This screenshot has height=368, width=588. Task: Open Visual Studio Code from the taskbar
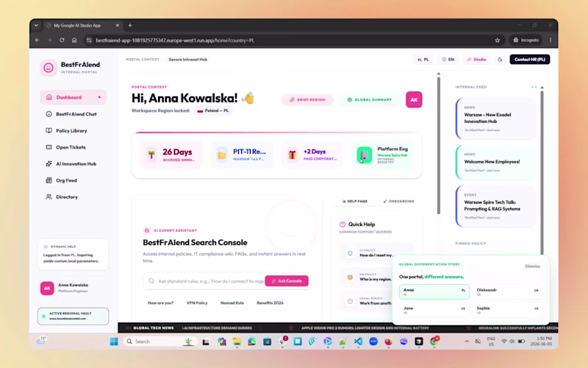pyautogui.click(x=358, y=342)
